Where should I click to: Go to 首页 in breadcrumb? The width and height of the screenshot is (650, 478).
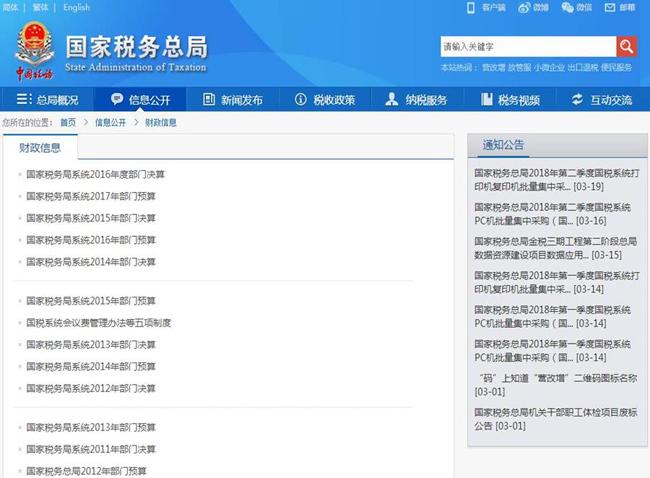coord(68,122)
